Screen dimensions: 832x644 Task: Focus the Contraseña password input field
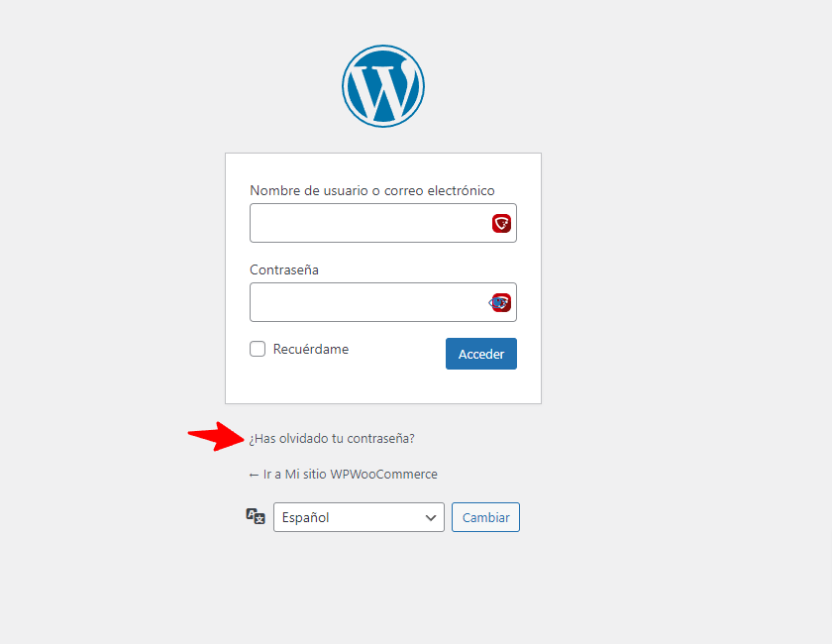click(x=383, y=302)
